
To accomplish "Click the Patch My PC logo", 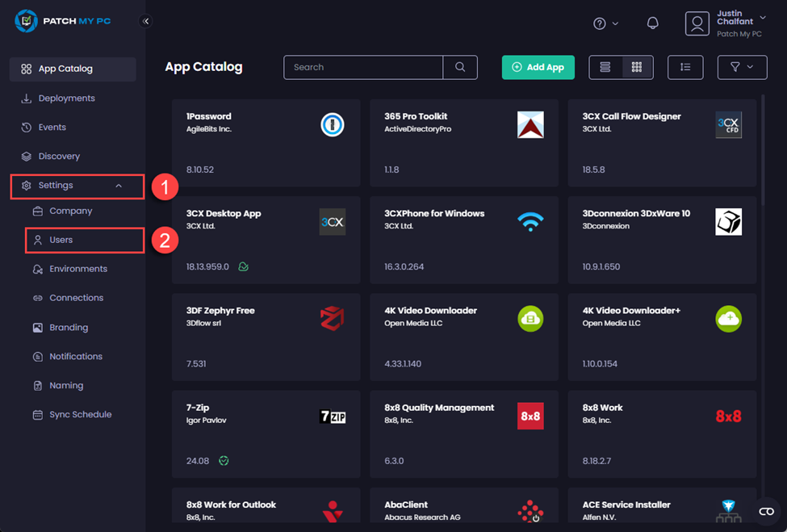I will (x=61, y=21).
